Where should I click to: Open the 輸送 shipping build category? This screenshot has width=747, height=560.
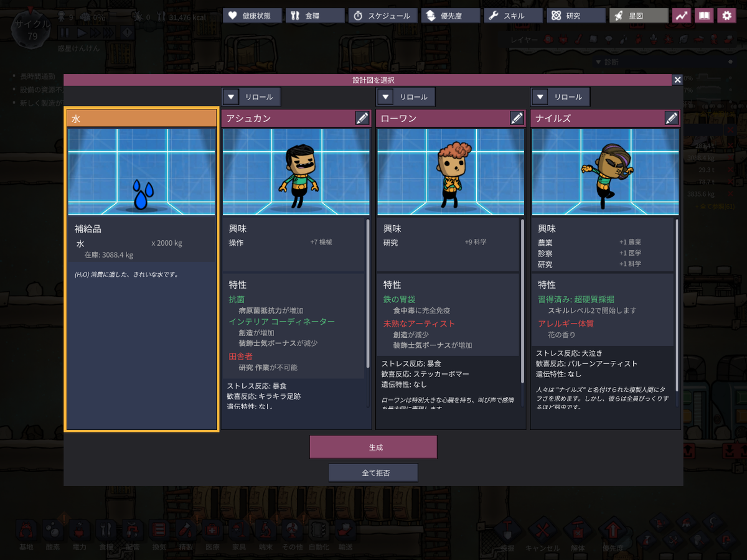pos(345,531)
